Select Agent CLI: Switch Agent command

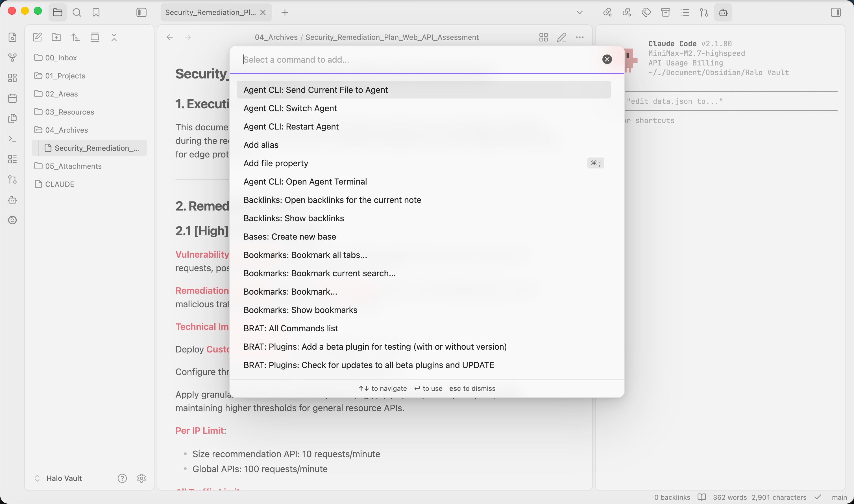pyautogui.click(x=290, y=108)
